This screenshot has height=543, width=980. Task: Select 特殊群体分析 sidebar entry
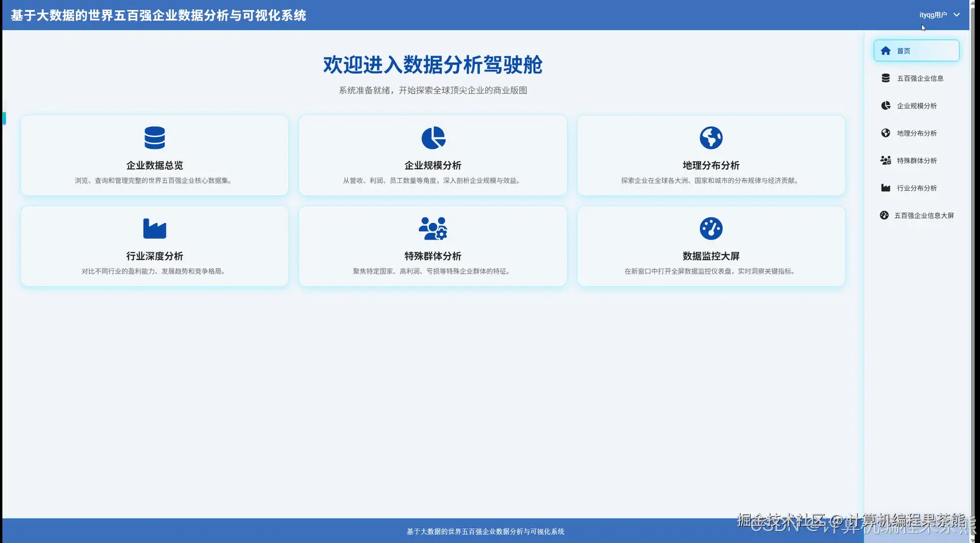916,161
